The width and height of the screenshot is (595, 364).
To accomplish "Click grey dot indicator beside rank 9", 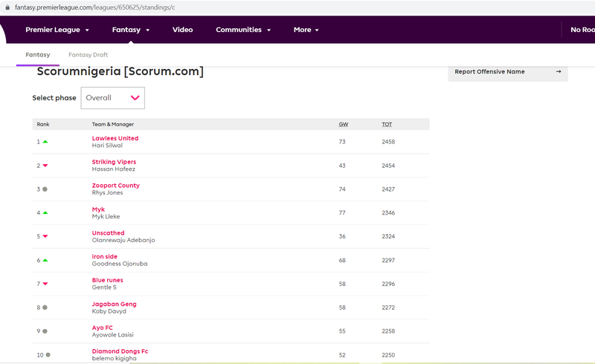I will [45, 331].
